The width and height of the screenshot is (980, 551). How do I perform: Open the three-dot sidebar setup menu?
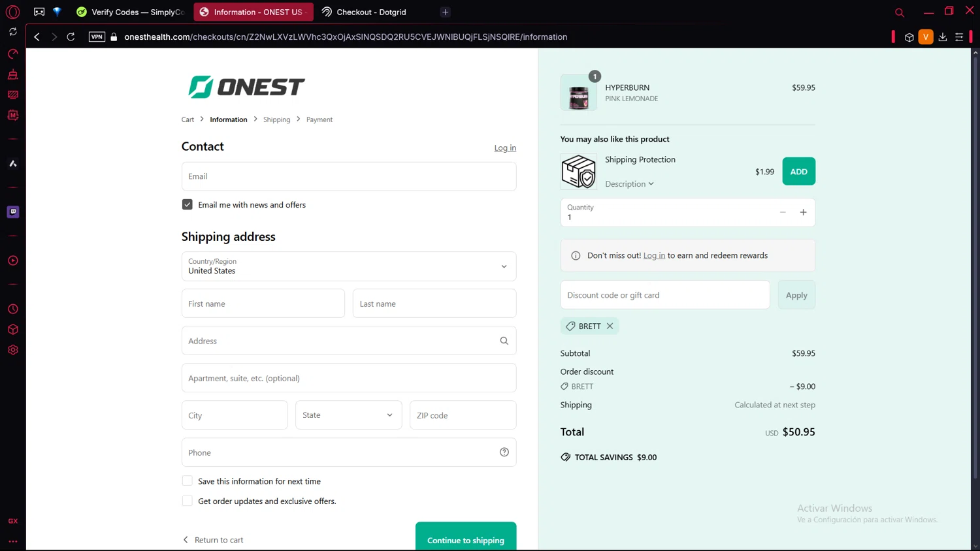coord(12,541)
